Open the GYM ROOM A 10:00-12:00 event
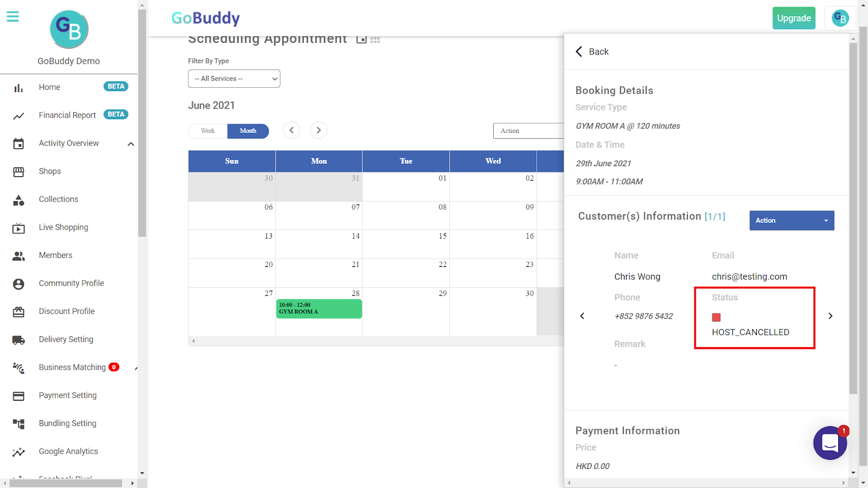This screenshot has height=488, width=868. pyautogui.click(x=319, y=309)
